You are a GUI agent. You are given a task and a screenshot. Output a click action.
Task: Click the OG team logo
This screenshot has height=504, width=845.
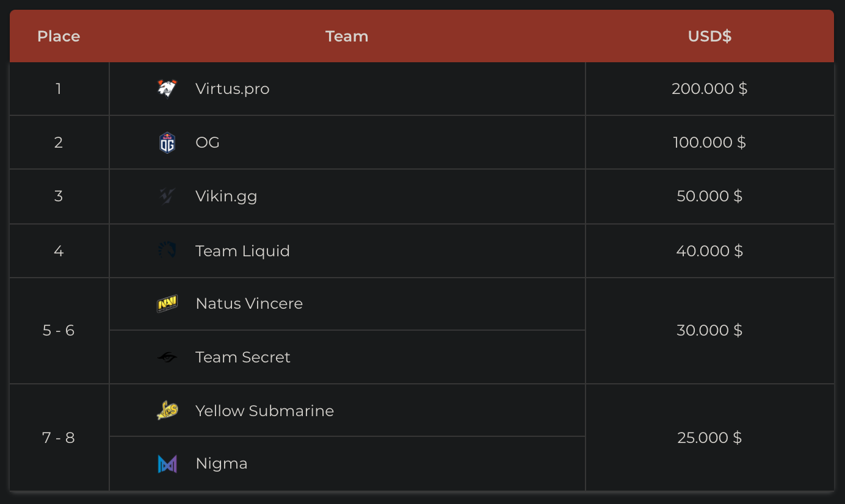tap(167, 142)
